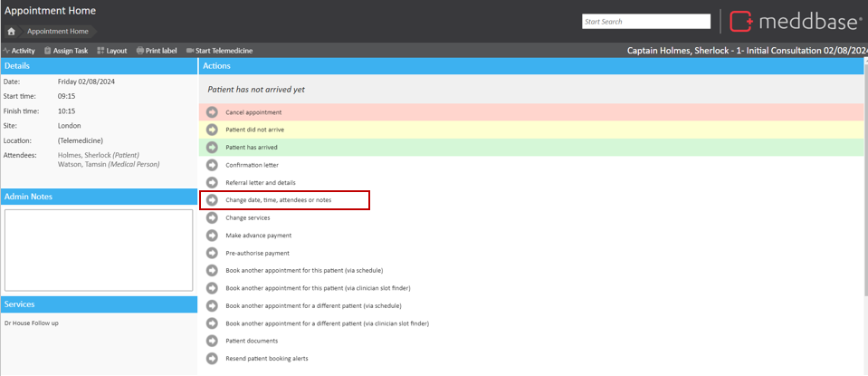Click the home icon in breadcrumb

coord(11,31)
